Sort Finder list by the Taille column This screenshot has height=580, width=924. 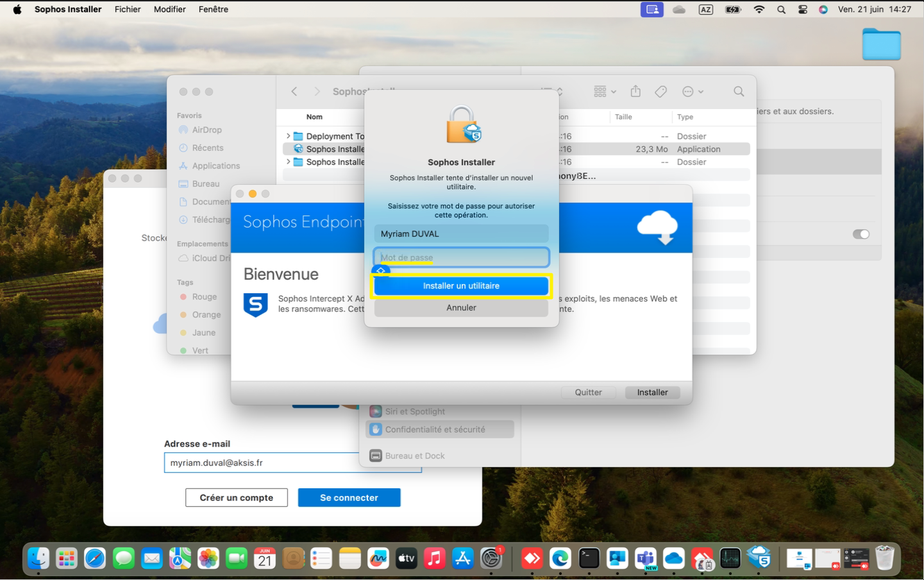pos(624,117)
